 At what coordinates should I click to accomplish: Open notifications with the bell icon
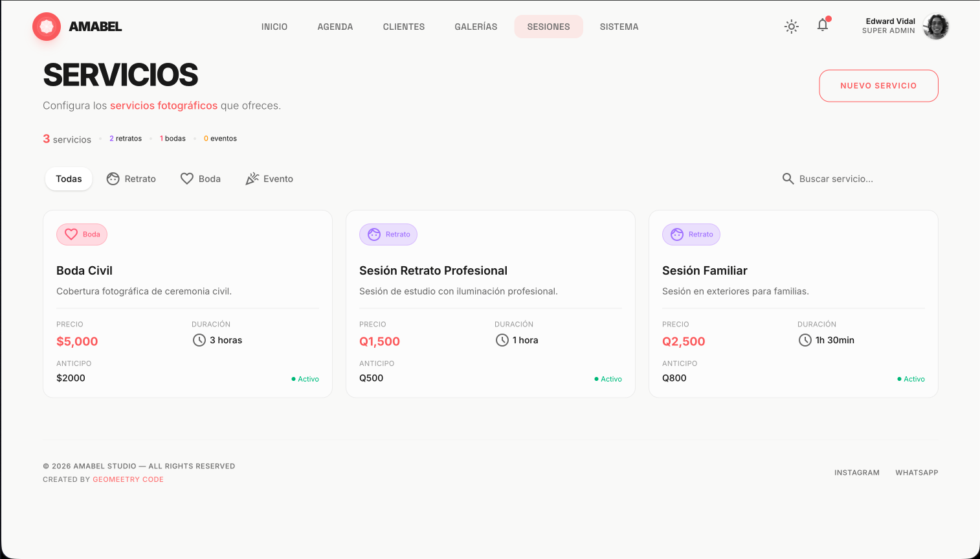pos(823,25)
